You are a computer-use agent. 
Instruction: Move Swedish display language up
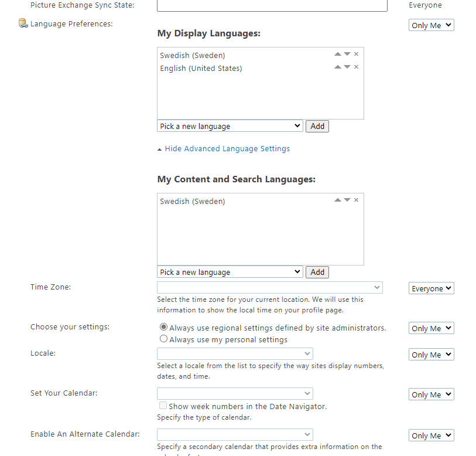pos(338,54)
